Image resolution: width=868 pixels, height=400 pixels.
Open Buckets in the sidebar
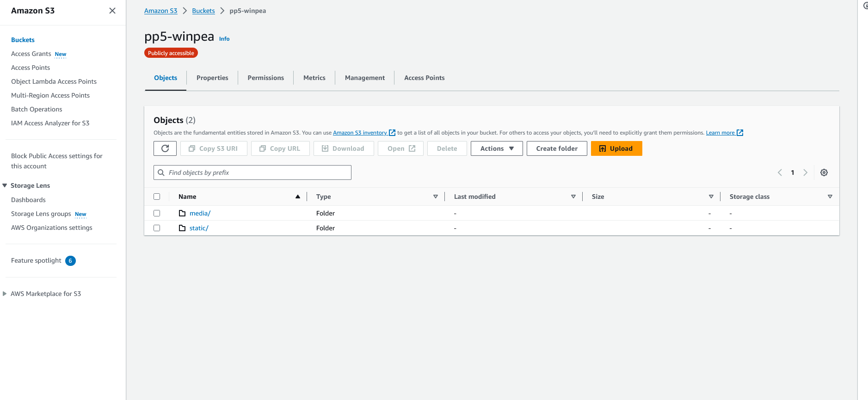(x=23, y=40)
